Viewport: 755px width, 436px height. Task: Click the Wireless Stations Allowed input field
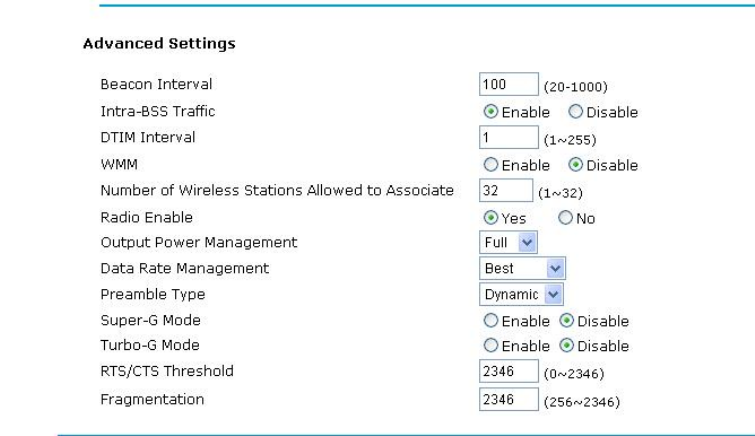pyautogui.click(x=498, y=191)
